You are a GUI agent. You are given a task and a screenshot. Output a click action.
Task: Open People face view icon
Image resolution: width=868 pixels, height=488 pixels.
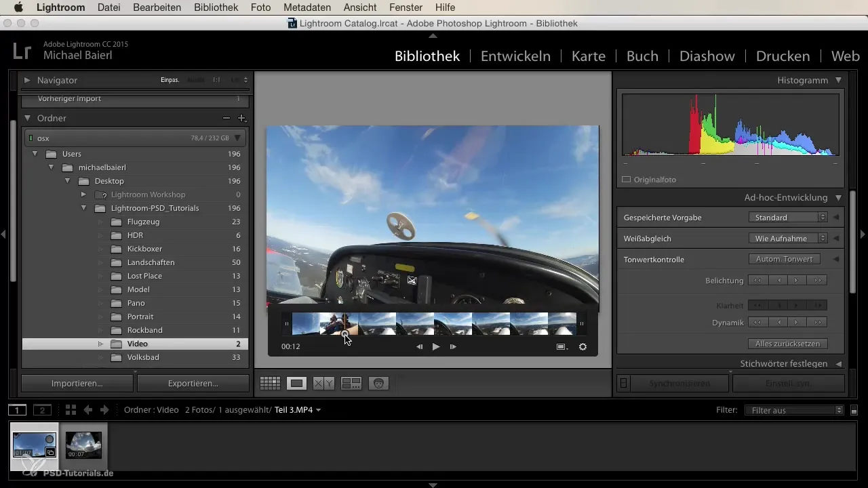point(378,384)
